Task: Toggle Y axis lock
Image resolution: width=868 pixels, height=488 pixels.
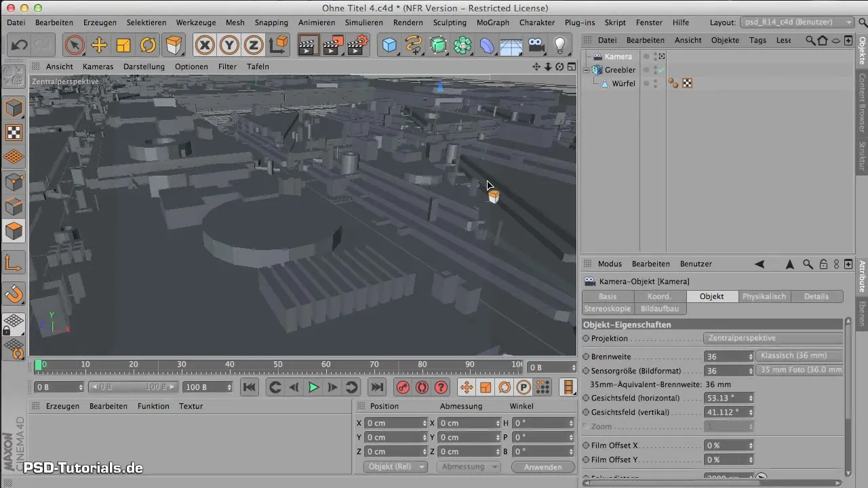Action: tap(229, 45)
